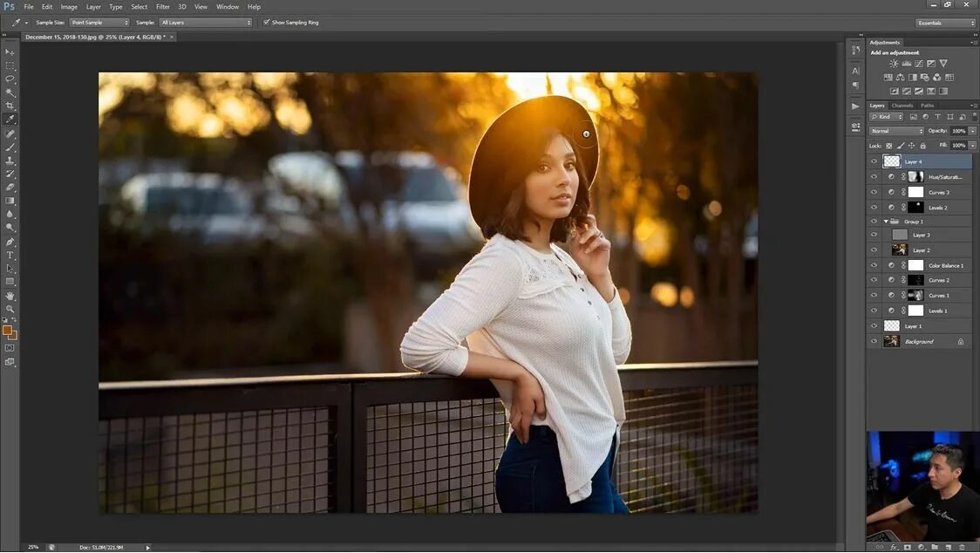Select the Move tool
This screenshot has width=980, height=553.
click(10, 52)
